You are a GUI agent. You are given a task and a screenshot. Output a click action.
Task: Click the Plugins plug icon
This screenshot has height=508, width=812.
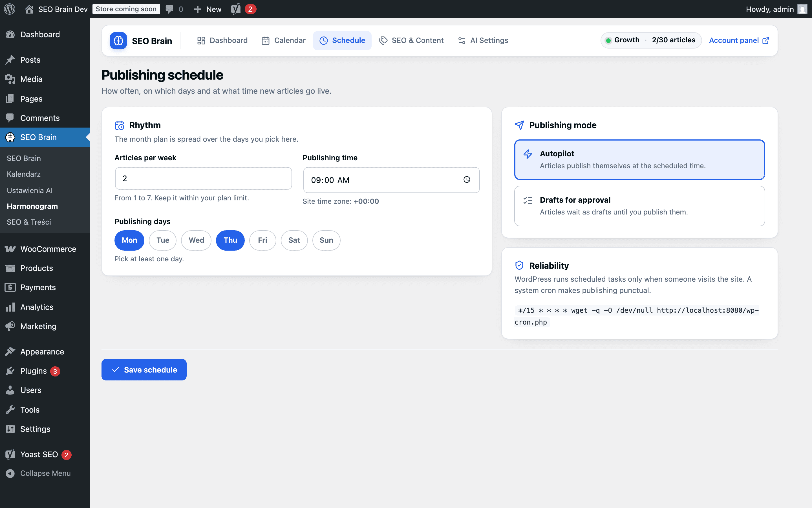coord(10,371)
